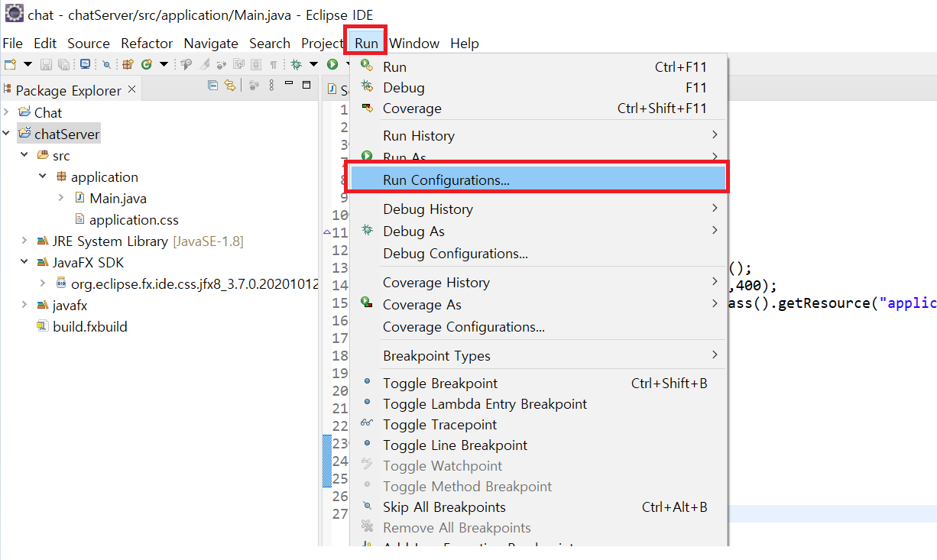Choose Debug in the Run menu
This screenshot has width=937, height=560.
539,88
